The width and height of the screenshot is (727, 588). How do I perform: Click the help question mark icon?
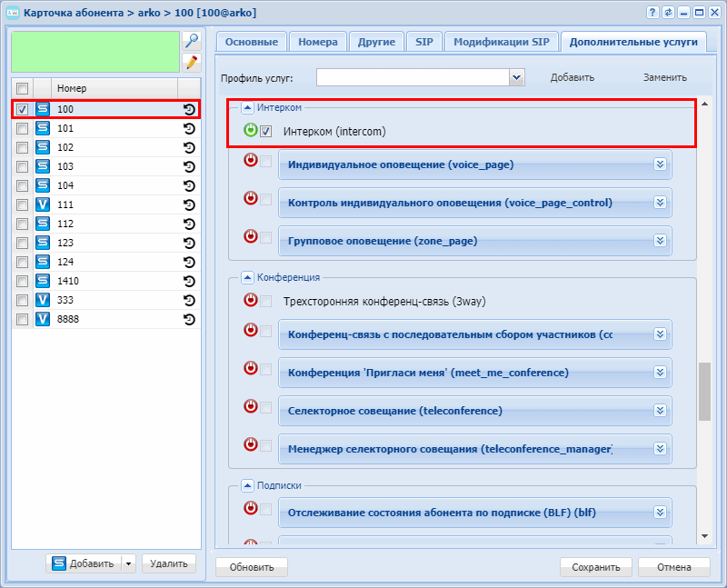(x=652, y=12)
